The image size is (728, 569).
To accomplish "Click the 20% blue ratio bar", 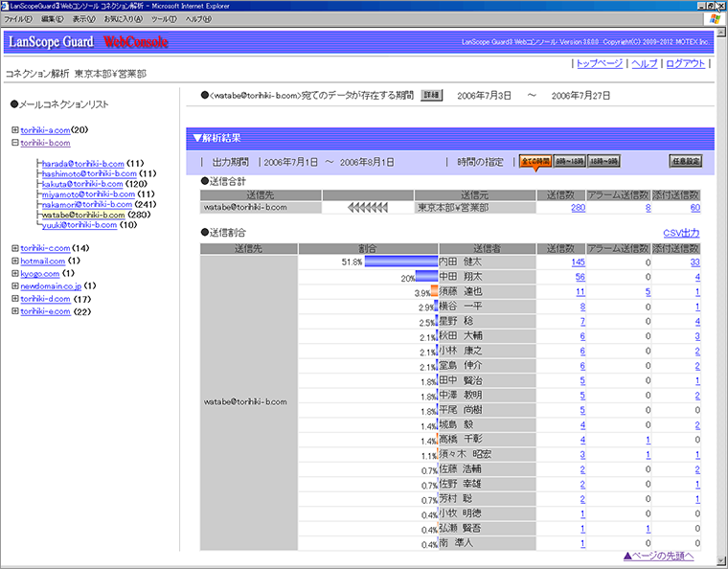I will pyautogui.click(x=426, y=276).
